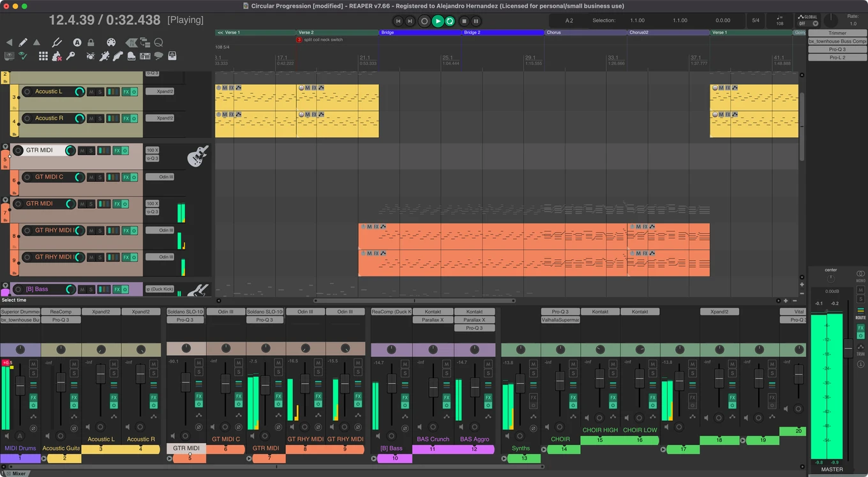This screenshot has width=868, height=477.
Task: Adjust the MASTER volume fader
Action: click(848, 348)
